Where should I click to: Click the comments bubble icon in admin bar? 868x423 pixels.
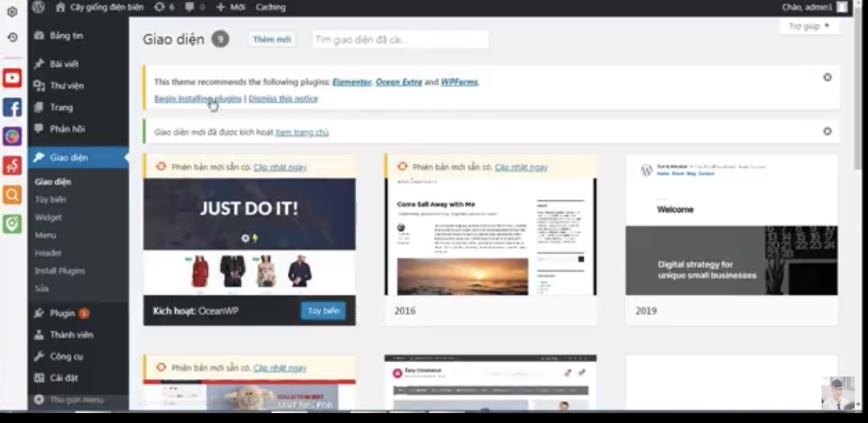(x=194, y=7)
